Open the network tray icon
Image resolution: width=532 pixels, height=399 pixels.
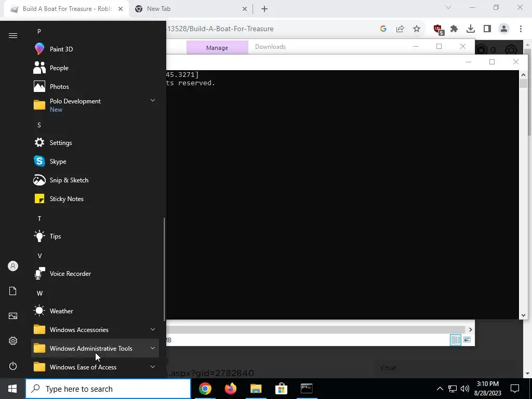click(453, 389)
